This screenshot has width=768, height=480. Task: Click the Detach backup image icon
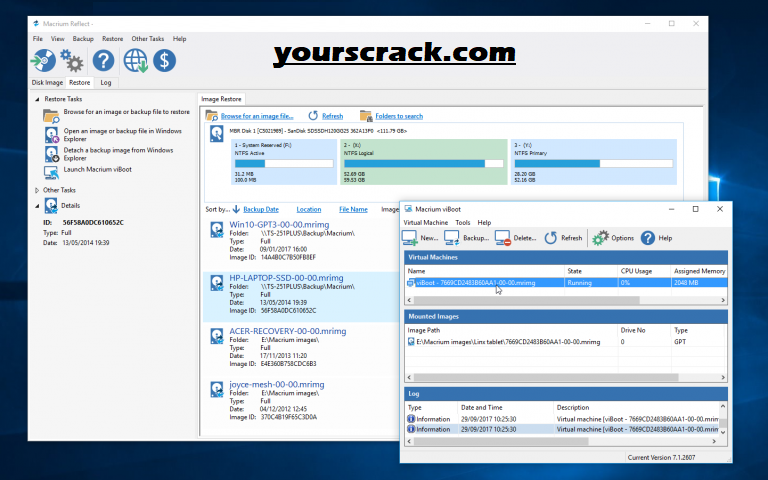(x=51, y=154)
